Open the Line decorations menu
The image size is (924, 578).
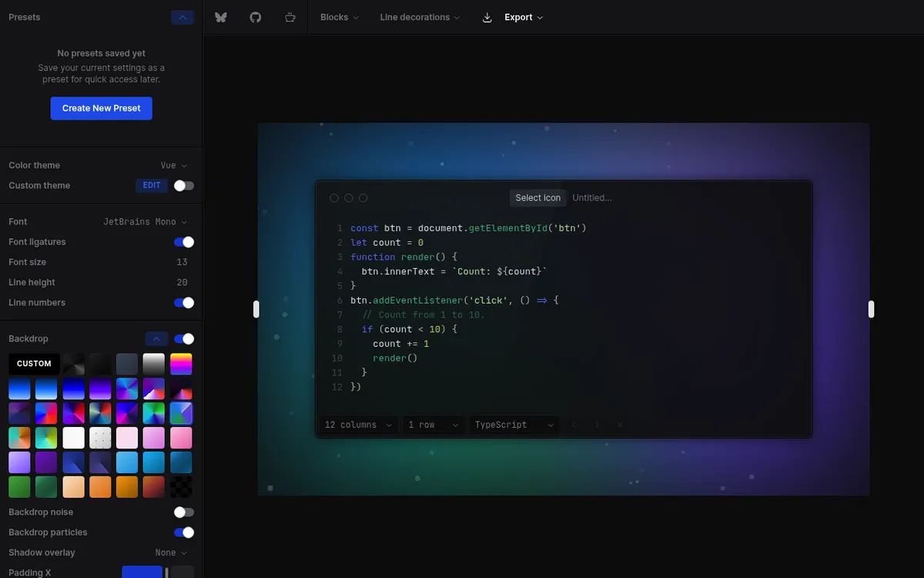click(x=420, y=17)
